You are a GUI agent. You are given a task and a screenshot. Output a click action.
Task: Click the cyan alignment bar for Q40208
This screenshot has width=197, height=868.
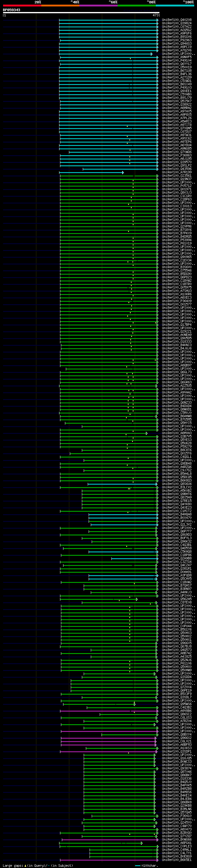(109, 20)
